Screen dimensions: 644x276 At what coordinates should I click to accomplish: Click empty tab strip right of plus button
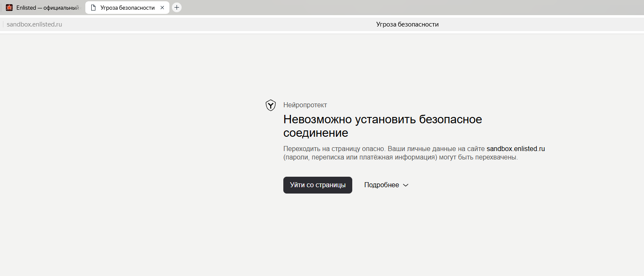coord(378,8)
